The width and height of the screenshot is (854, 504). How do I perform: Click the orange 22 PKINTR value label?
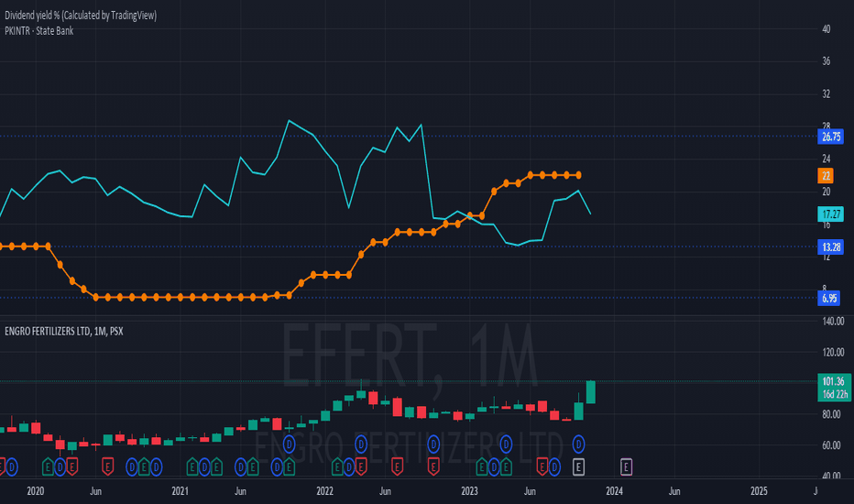(x=826, y=175)
